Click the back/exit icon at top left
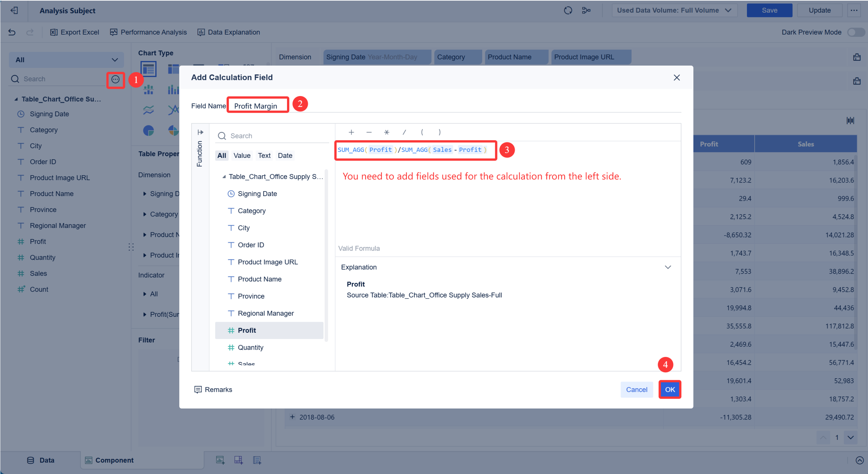This screenshot has height=474, width=868. coord(14,10)
